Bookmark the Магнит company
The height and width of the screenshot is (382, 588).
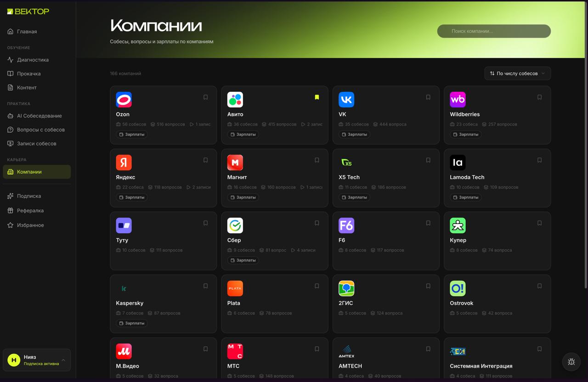click(x=317, y=160)
